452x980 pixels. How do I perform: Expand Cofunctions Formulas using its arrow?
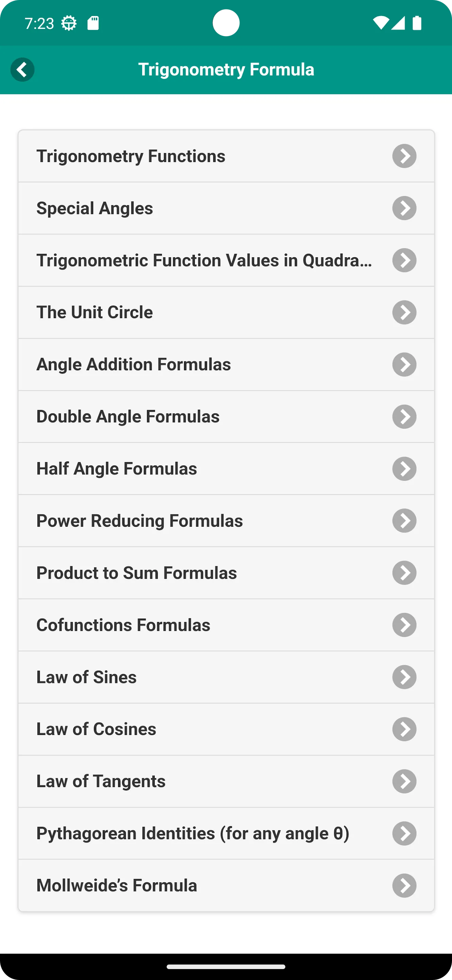(404, 625)
